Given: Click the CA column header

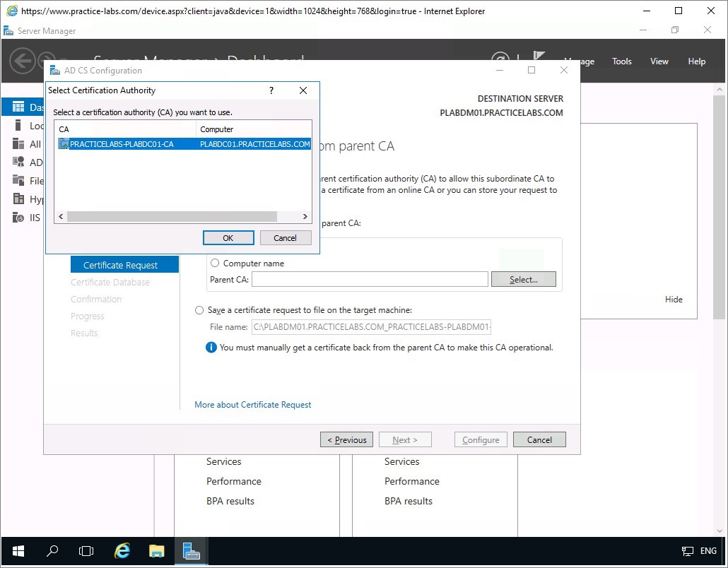Looking at the screenshot, I should (x=125, y=129).
